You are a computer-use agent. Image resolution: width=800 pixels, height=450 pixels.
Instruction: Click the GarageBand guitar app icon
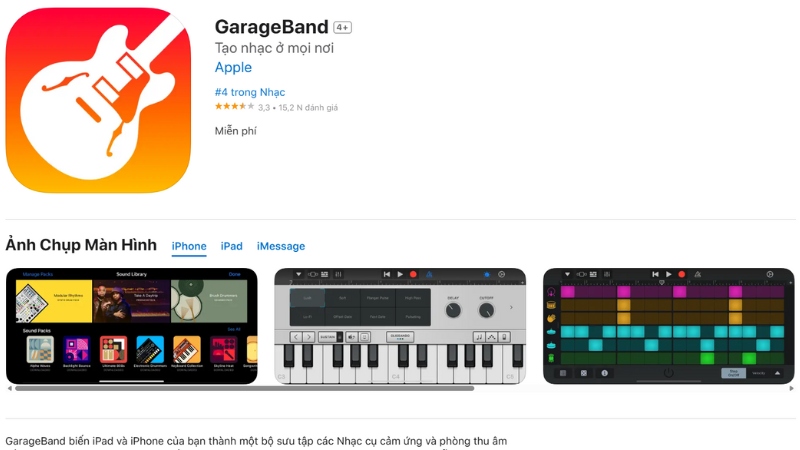click(x=98, y=100)
